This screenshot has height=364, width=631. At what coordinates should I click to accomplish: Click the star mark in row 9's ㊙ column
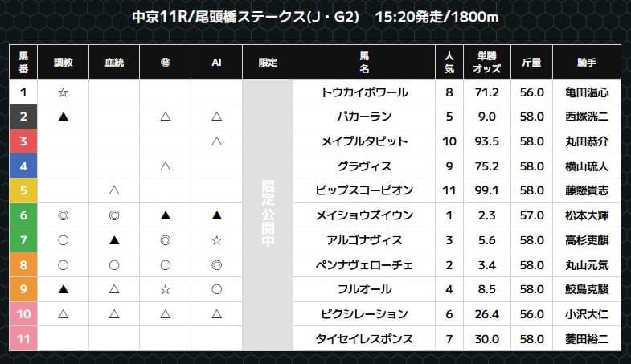click(165, 289)
